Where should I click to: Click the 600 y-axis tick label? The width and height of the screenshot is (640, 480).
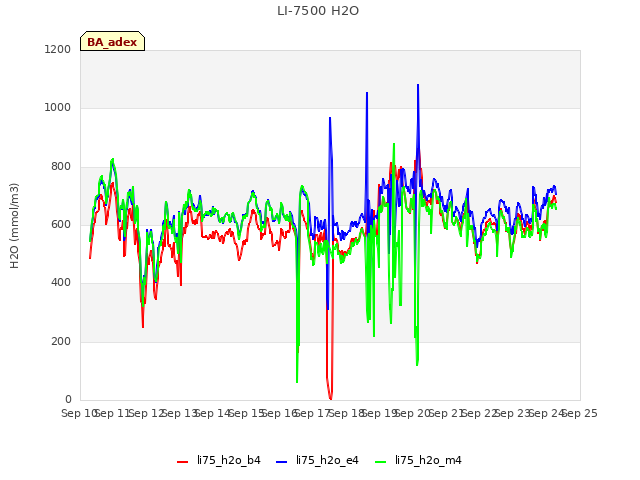[x=61, y=224]
